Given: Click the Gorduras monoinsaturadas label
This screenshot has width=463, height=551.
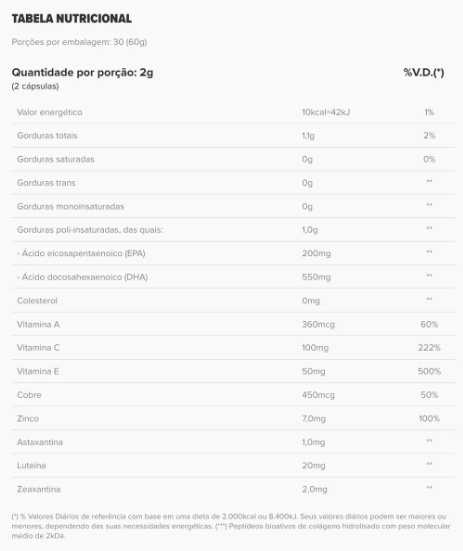Looking at the screenshot, I should [71, 206].
